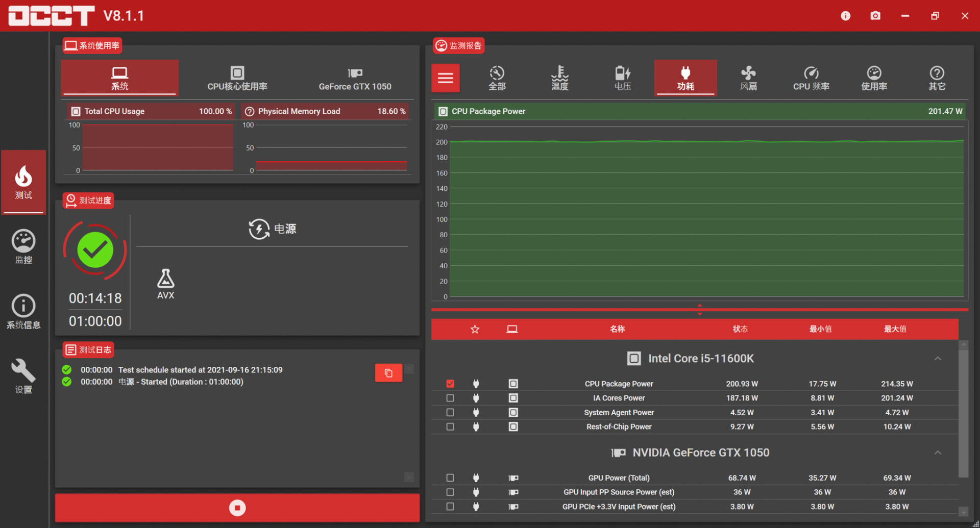Click the NVIDIA GeForce GTX 1050 card icon
The height and width of the screenshot is (528, 980).
pos(618,452)
